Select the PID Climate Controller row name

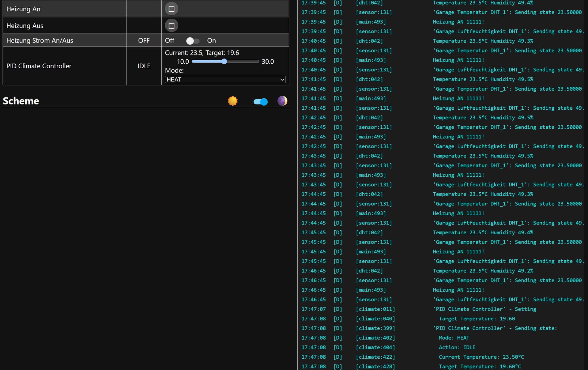(x=39, y=66)
